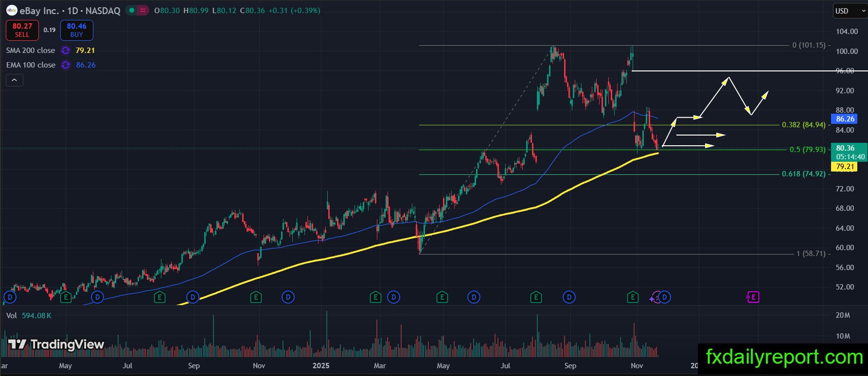Open the late July 2025 earnings marker
Screen dimensions: 868x376
tap(536, 297)
